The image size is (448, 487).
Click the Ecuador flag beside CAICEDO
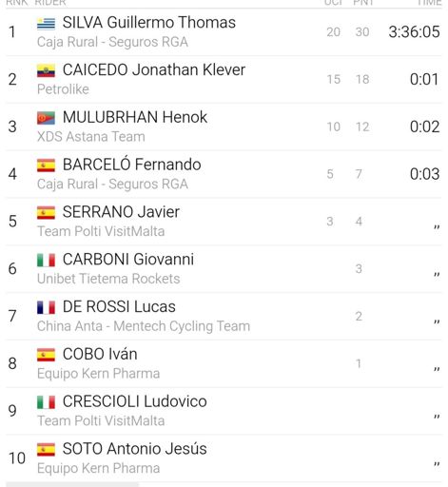(x=46, y=70)
